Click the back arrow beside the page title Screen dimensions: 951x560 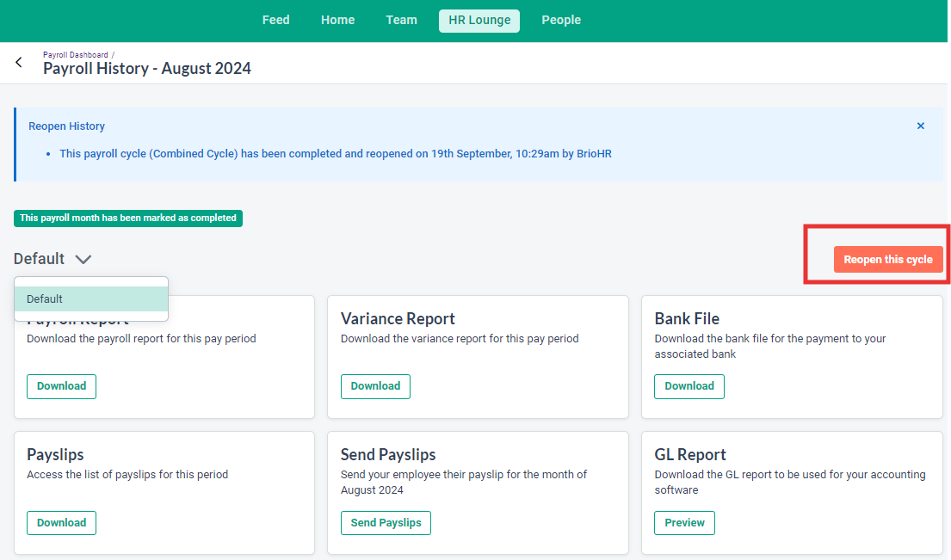coord(18,62)
